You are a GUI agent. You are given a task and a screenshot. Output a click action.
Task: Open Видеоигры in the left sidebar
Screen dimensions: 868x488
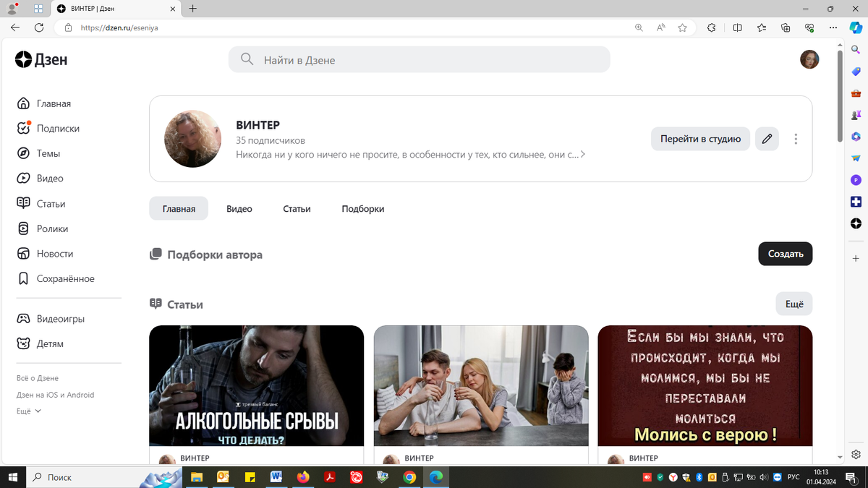[51, 319]
